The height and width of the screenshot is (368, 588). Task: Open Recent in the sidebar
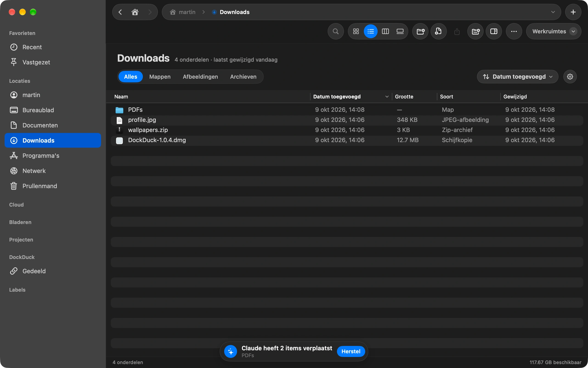click(x=53, y=47)
